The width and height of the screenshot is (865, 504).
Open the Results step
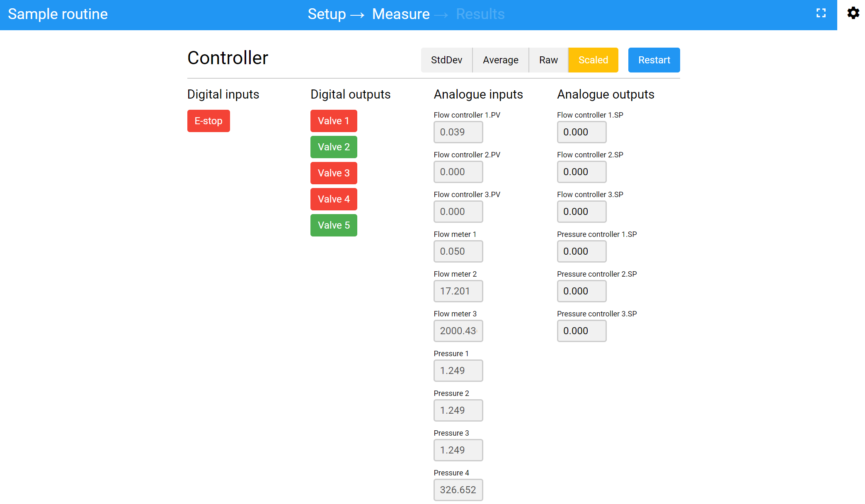click(x=480, y=14)
